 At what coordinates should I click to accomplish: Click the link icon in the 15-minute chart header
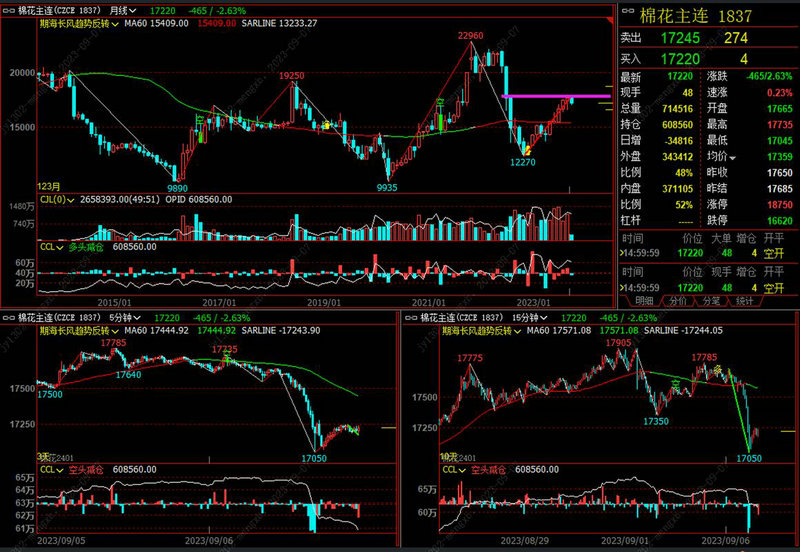(x=410, y=317)
